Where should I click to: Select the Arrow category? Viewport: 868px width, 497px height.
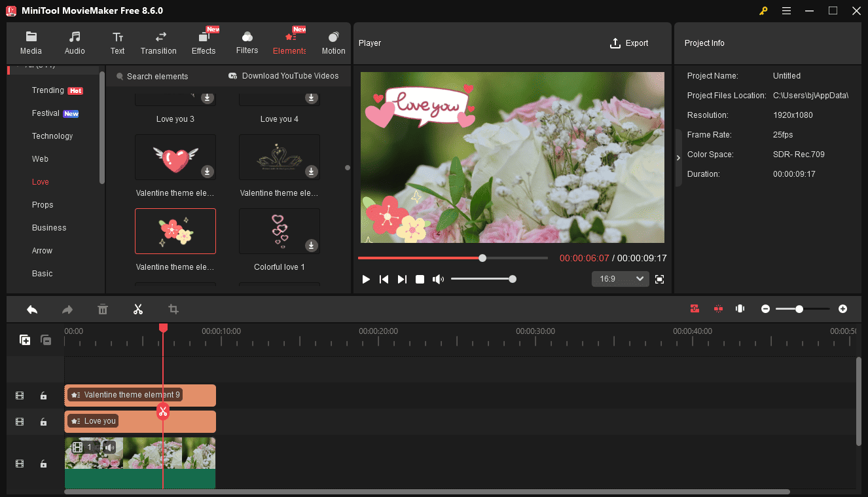click(x=42, y=251)
